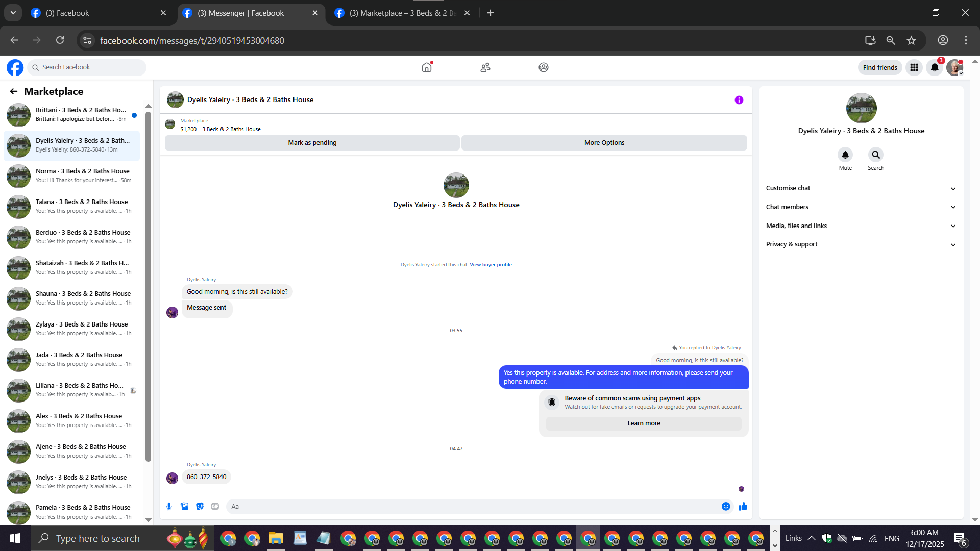Click the purple conversation info icon
Viewport: 980px width, 551px height.
tap(739, 100)
